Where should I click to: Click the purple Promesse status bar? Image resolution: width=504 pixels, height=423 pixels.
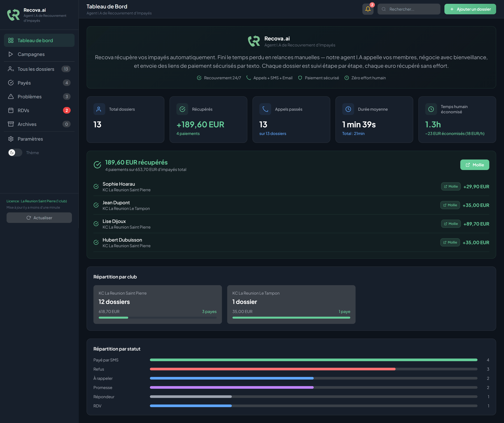[x=232, y=387]
